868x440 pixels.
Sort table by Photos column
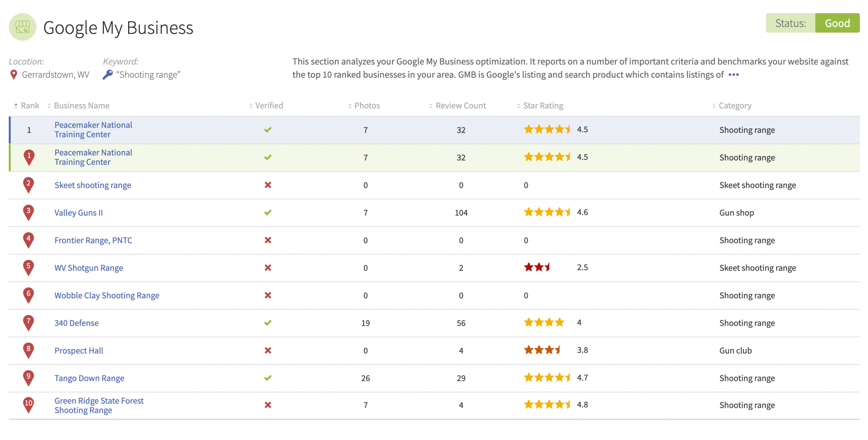coord(364,106)
